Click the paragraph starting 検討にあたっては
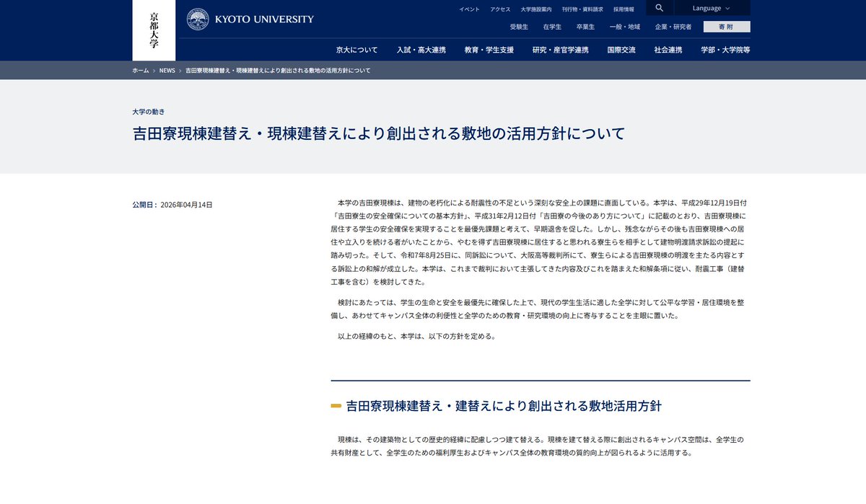This screenshot has width=866, height=504. (x=540, y=309)
